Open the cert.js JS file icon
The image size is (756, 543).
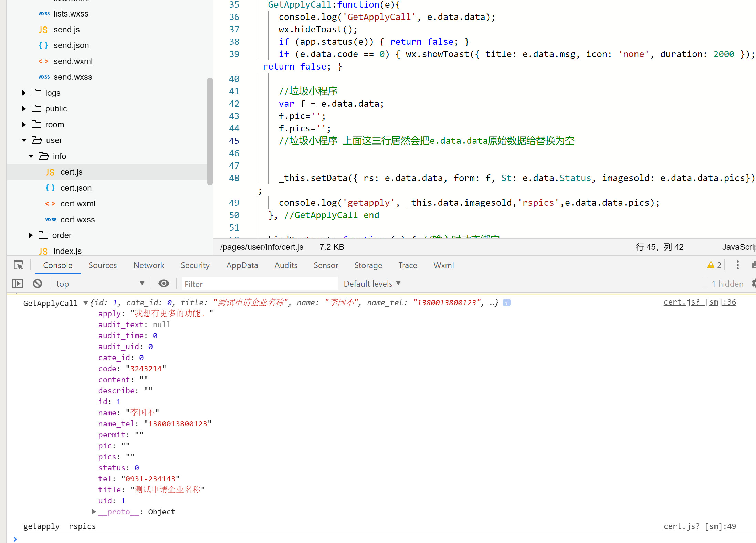coord(50,172)
